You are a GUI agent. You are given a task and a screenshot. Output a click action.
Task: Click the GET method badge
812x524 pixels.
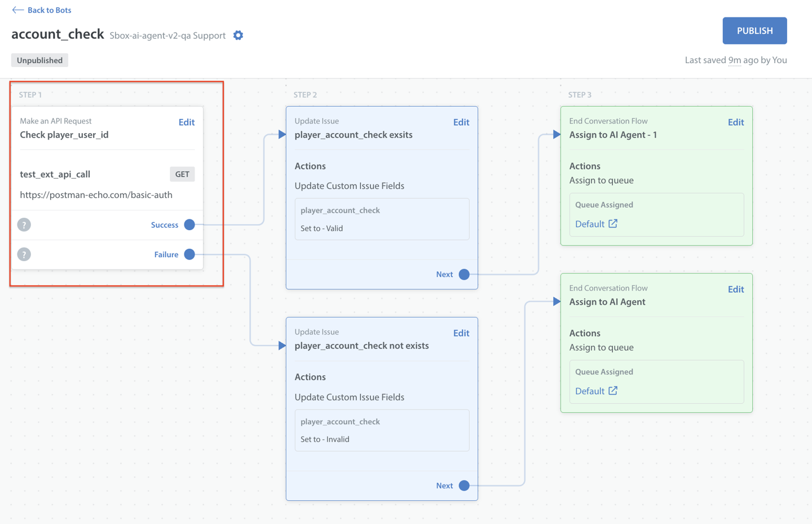pos(182,174)
